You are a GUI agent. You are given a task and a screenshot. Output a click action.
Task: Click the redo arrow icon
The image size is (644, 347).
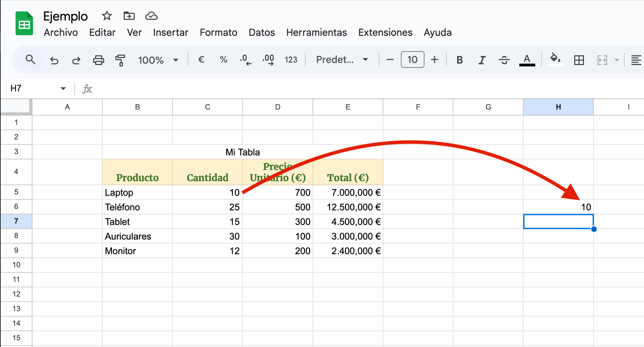click(76, 60)
